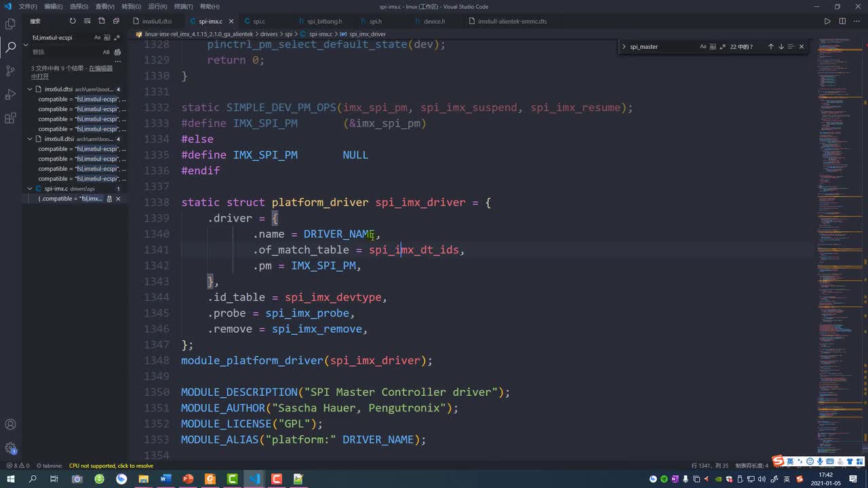
Task: Clear the search results list
Action: pyautogui.click(x=87, y=21)
